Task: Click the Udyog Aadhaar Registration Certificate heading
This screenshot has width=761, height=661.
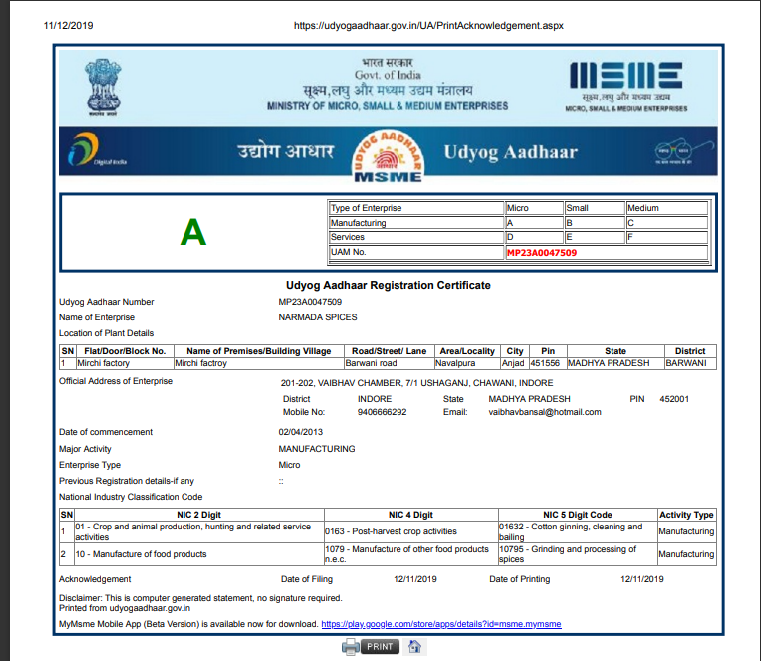Action: (x=388, y=285)
